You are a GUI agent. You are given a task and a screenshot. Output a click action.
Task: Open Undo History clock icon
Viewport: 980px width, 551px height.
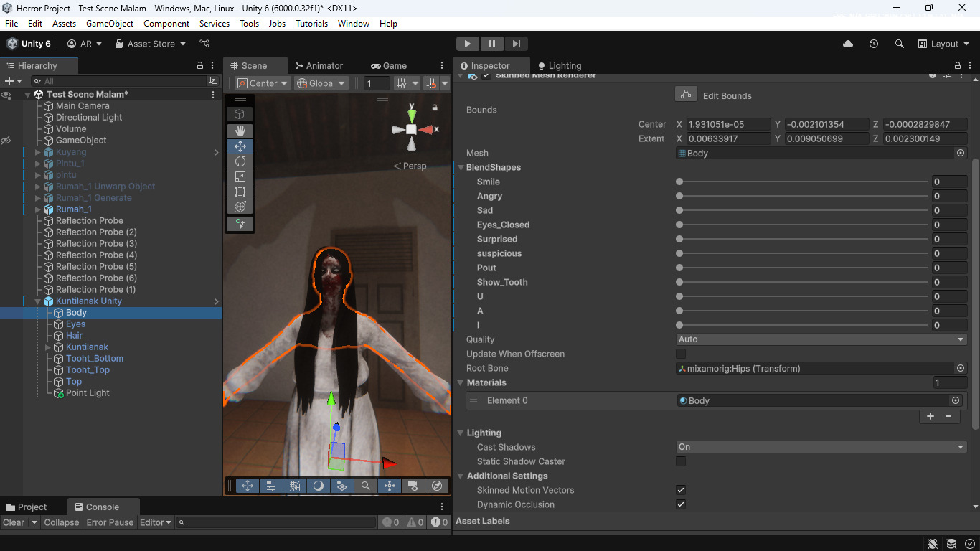click(x=873, y=44)
